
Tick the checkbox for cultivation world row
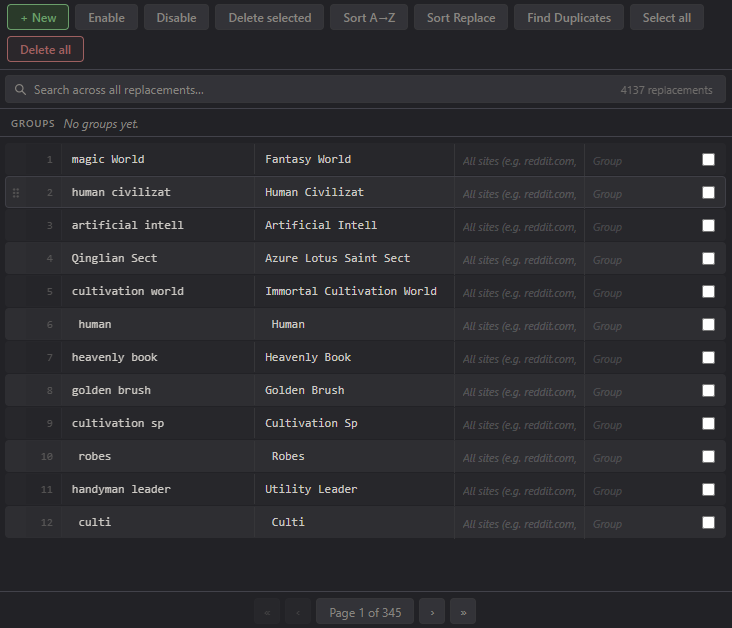tap(708, 291)
